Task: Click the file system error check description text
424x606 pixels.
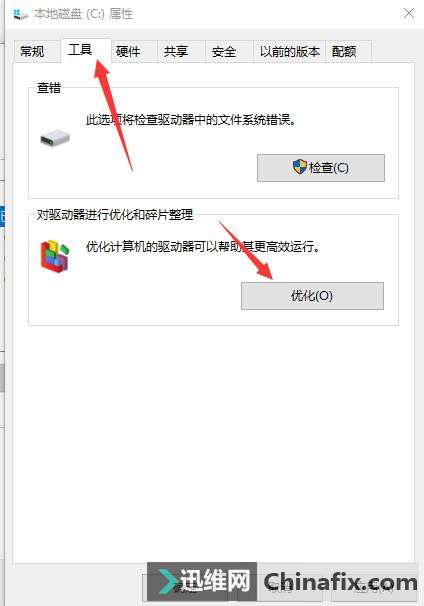Action: point(191,120)
